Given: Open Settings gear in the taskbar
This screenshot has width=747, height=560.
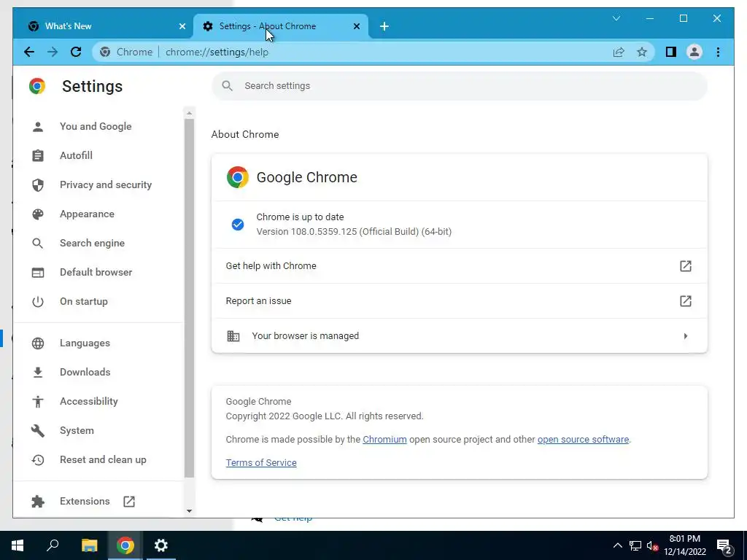Looking at the screenshot, I should pyautogui.click(x=161, y=545).
